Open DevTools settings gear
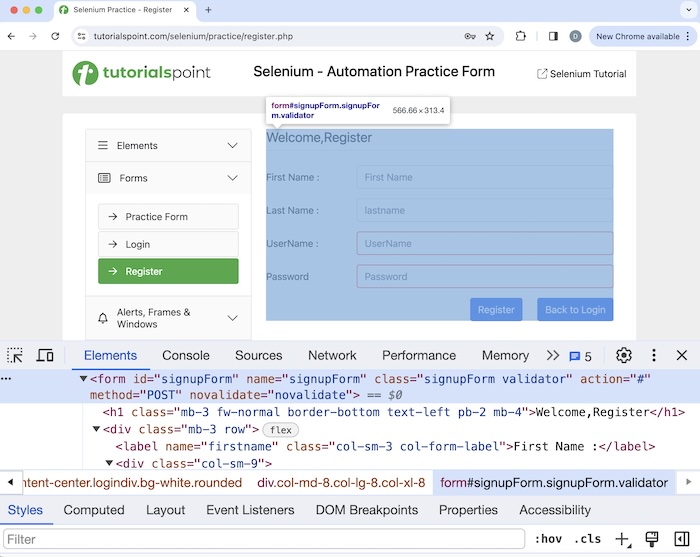 (x=624, y=355)
